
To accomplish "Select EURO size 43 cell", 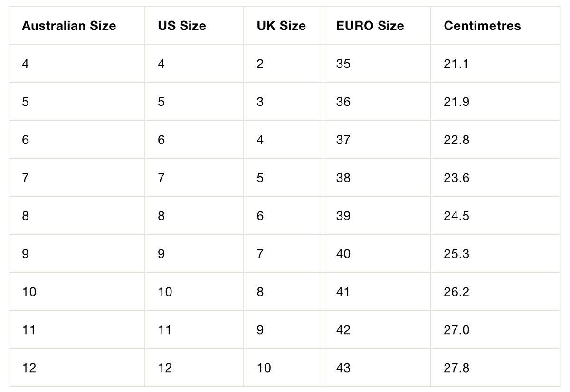I will tap(377, 368).
